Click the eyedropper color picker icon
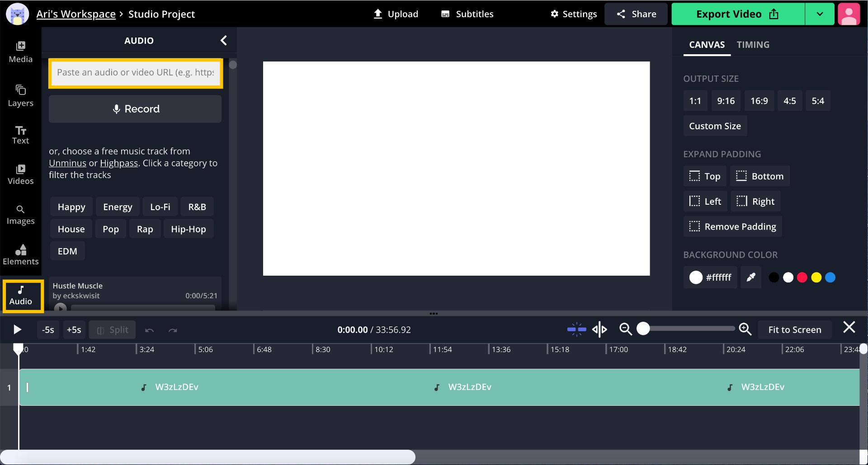This screenshot has width=868, height=465. tap(750, 277)
